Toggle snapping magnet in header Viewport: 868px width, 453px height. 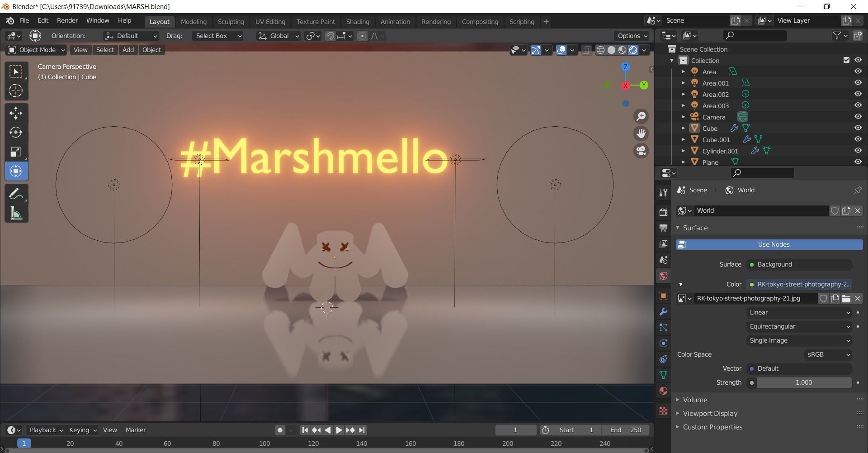click(x=330, y=36)
